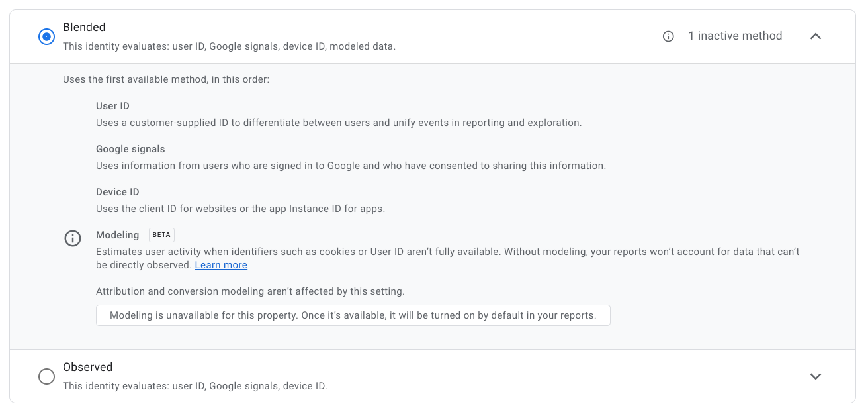Click the Modeling method heading
Viewport: 868px width, 406px height.
coord(117,235)
